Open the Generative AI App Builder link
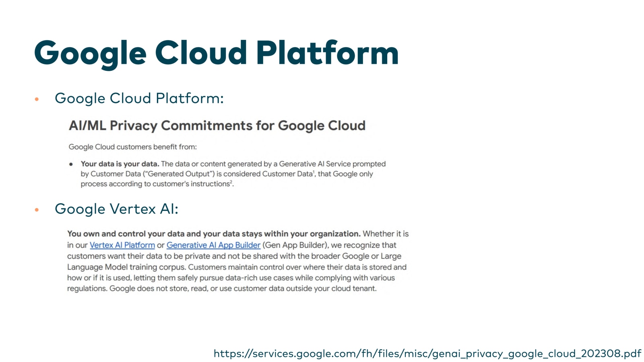Image resolution: width=644 pixels, height=362 pixels. point(213,245)
